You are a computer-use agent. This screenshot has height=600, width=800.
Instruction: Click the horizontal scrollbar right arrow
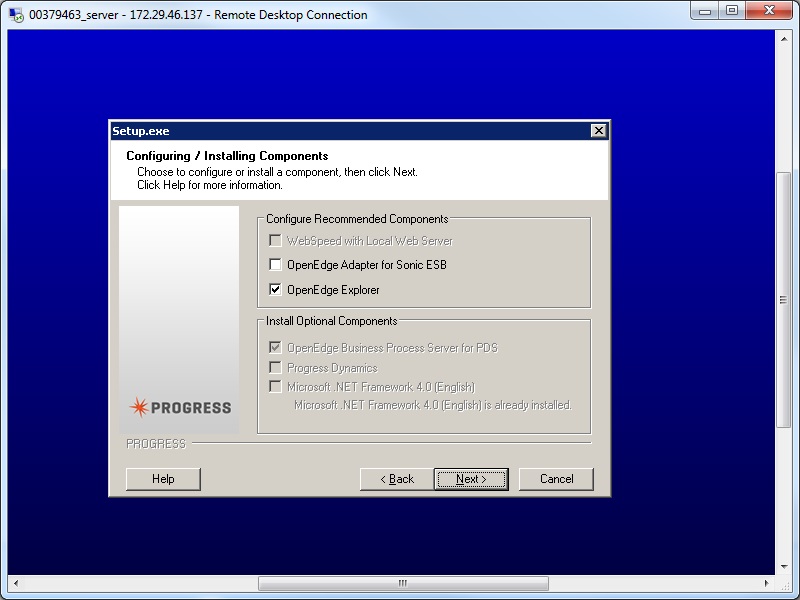[767, 583]
